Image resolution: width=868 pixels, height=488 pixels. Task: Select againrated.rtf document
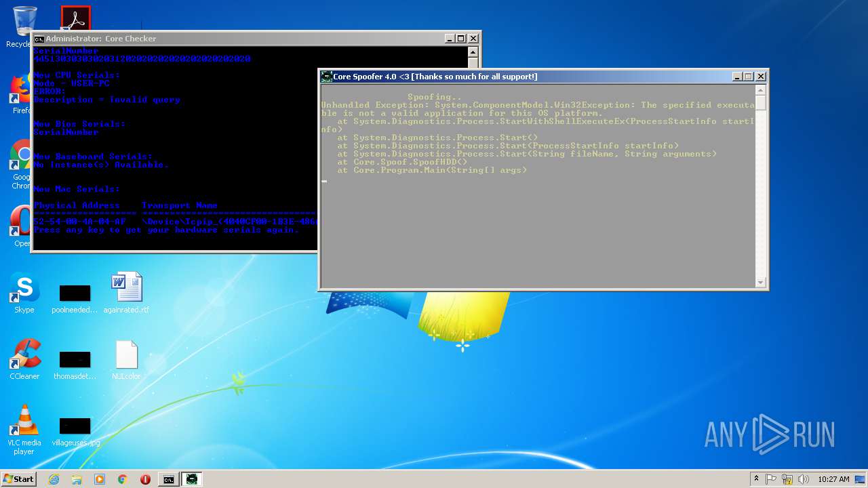click(126, 293)
